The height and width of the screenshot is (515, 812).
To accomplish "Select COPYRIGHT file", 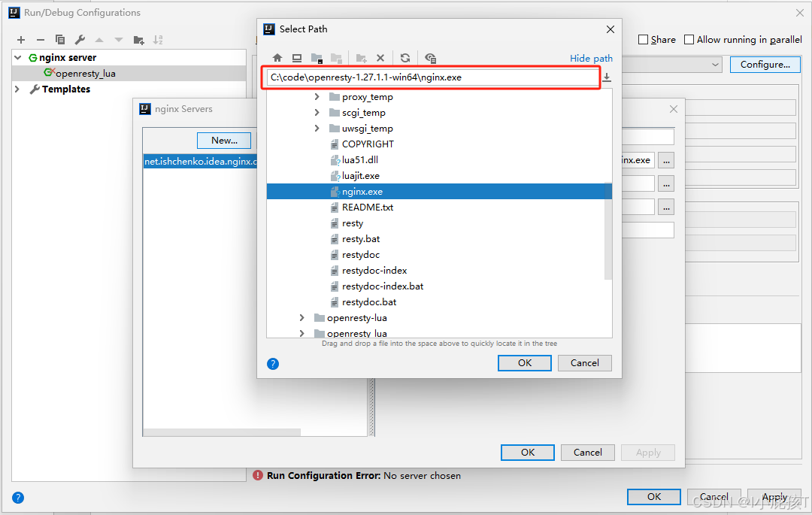I will [x=368, y=144].
